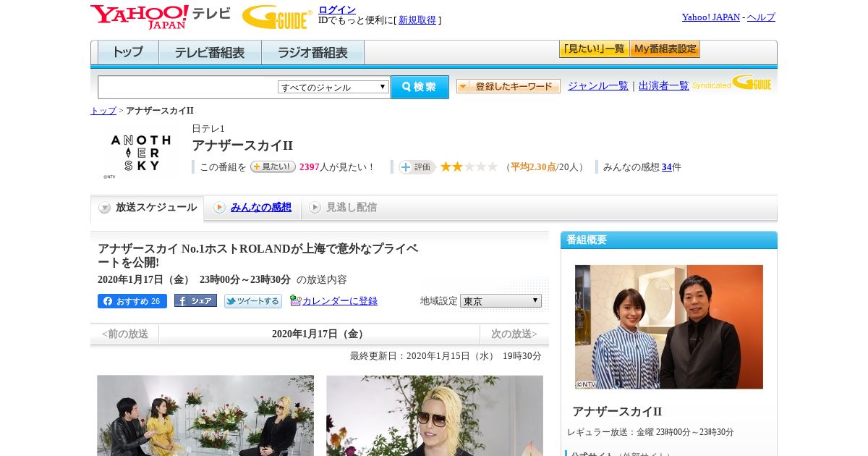
Task: Click the star rating display
Action: pyautogui.click(x=469, y=166)
